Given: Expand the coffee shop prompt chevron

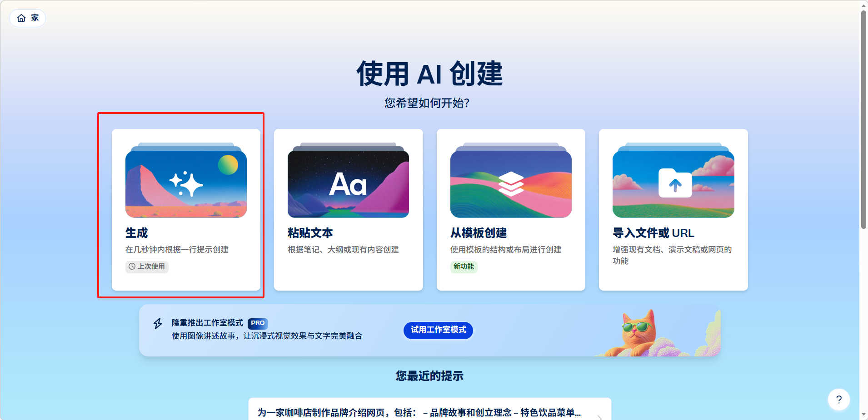Looking at the screenshot, I should point(600,417).
